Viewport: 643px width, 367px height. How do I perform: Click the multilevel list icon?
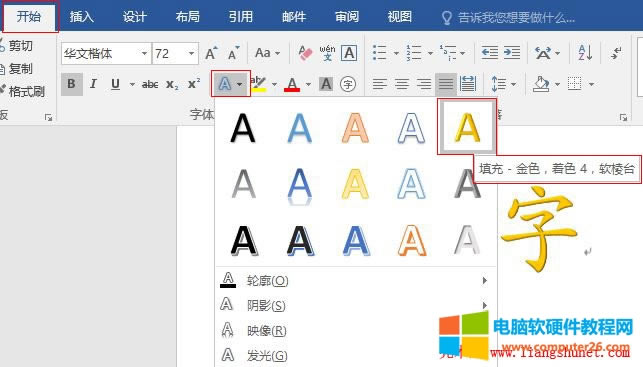pos(448,53)
